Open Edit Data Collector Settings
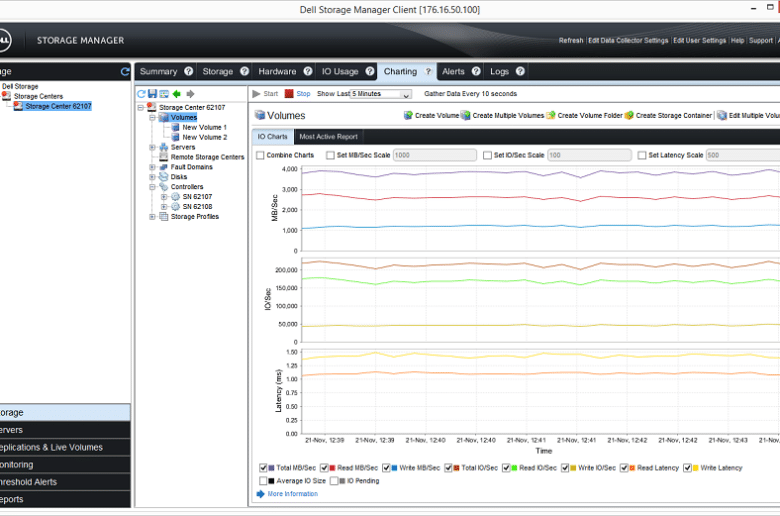Screen dimensions: 780x516 click(x=628, y=41)
